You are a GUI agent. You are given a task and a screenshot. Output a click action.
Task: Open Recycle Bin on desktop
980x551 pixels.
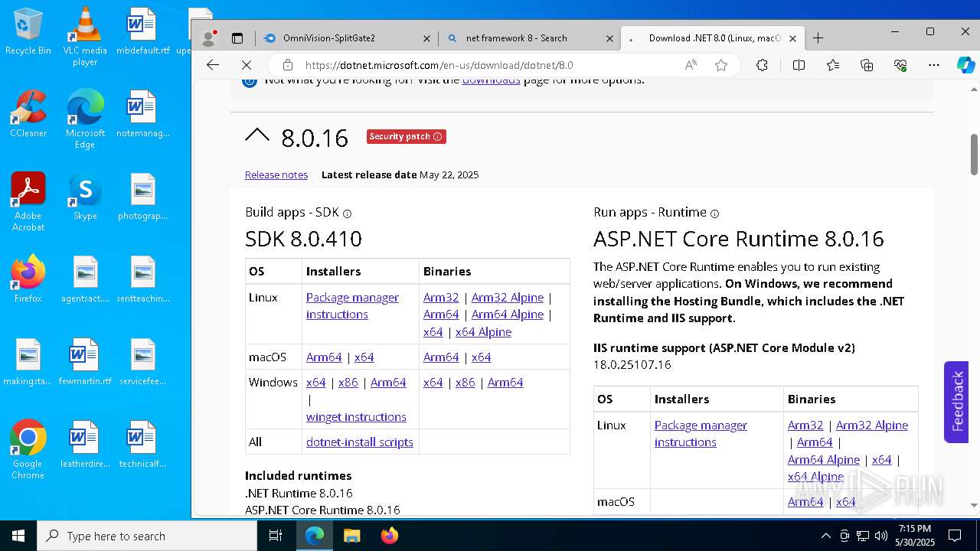28,32
